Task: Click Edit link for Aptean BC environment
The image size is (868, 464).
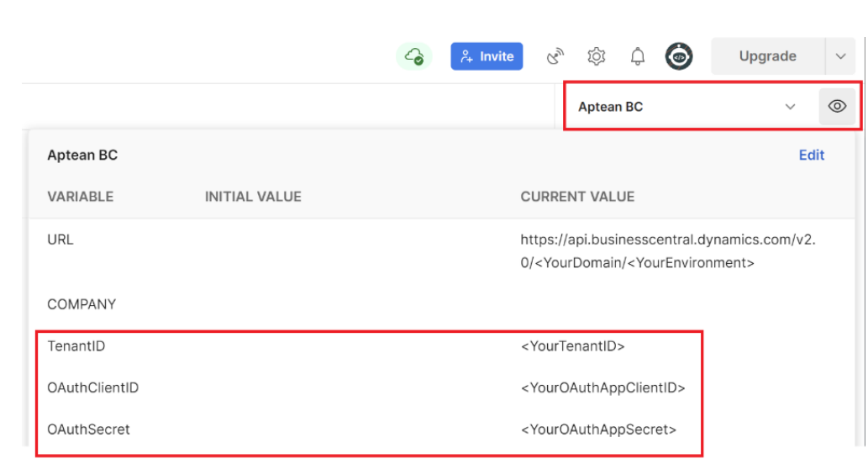Action: coord(811,155)
